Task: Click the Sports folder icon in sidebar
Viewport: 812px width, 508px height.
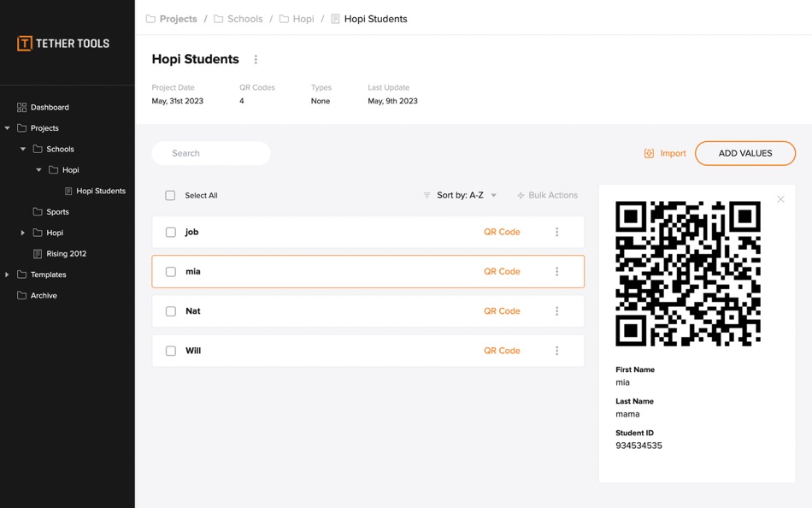Action: click(38, 211)
